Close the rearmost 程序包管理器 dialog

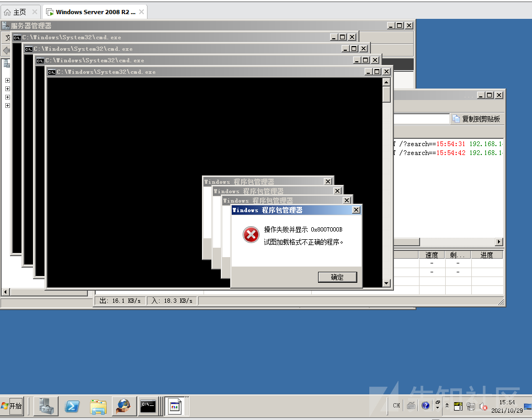(328, 181)
